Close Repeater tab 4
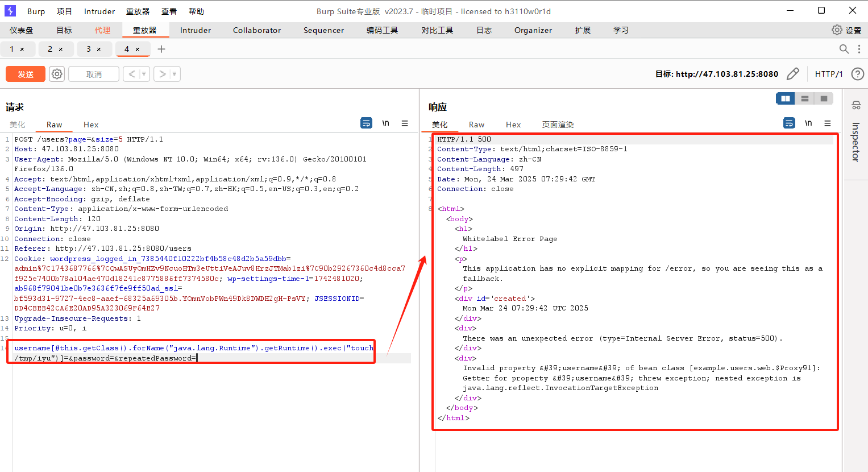 click(138, 49)
